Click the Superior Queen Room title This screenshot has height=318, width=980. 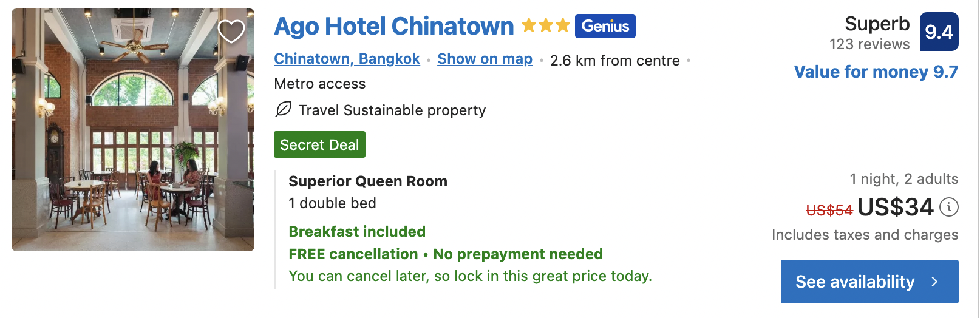coord(368,181)
